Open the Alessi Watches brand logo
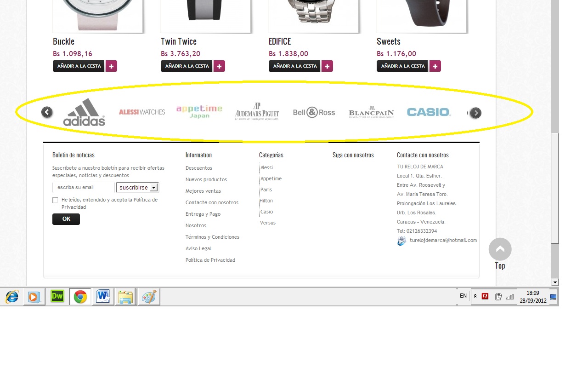588x368 pixels. (142, 112)
